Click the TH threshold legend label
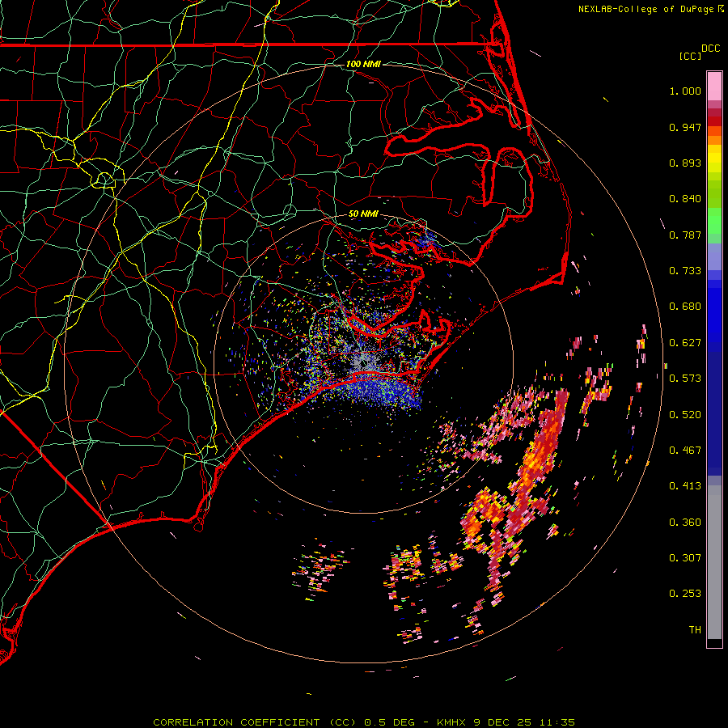The width and height of the screenshot is (728, 728). coord(695,630)
